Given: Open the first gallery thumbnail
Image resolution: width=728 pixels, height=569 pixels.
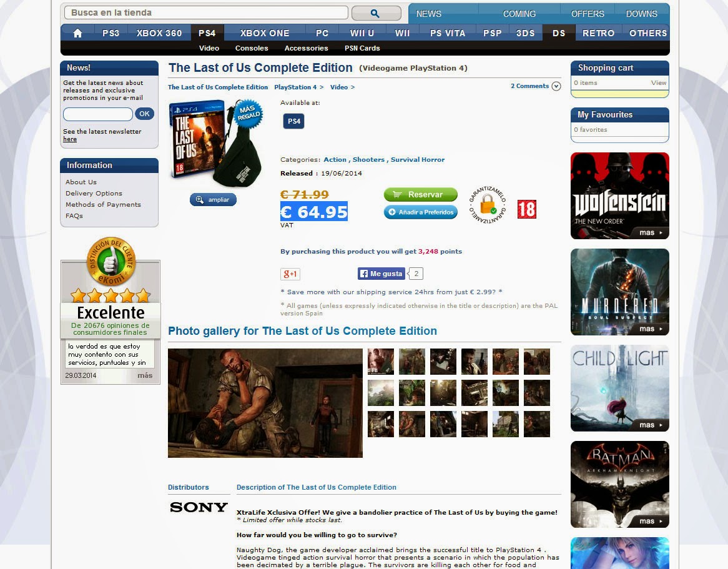Looking at the screenshot, I should pos(381,362).
